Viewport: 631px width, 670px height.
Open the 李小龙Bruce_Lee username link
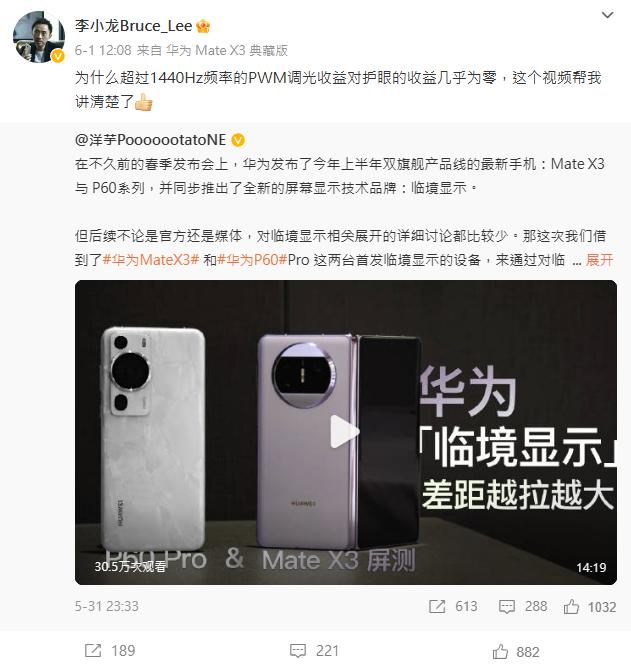(x=133, y=26)
